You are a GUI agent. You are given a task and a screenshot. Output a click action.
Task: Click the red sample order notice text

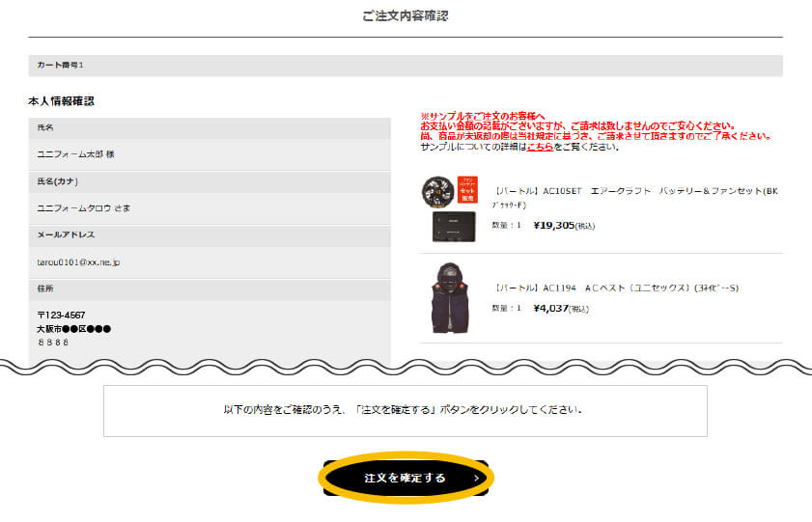(596, 126)
